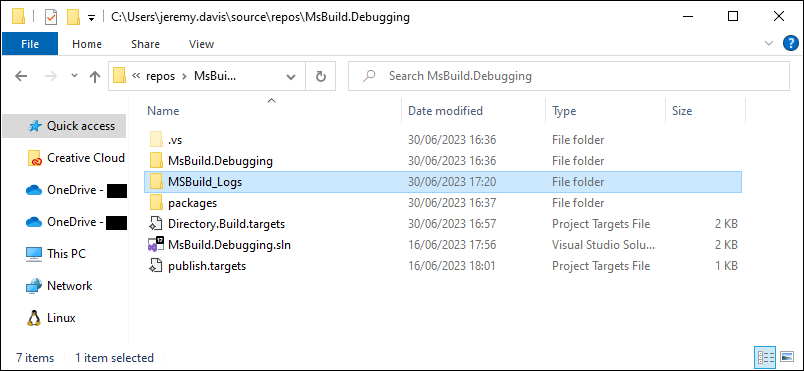
Task: Switch to details view layout
Action: coord(765,357)
